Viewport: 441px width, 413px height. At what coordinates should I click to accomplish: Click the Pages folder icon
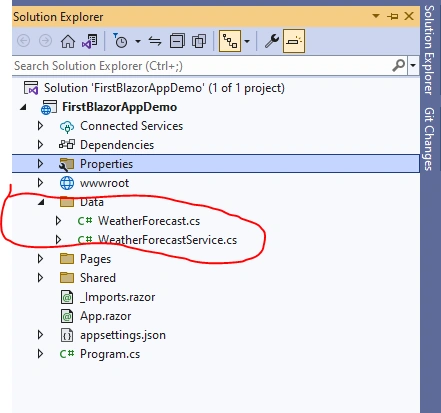[x=67, y=259]
